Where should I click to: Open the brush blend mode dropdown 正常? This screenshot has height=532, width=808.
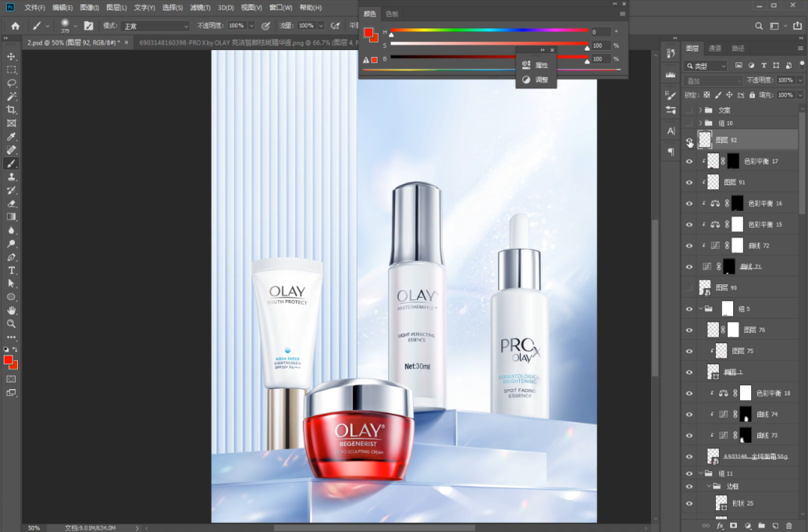pyautogui.click(x=155, y=26)
